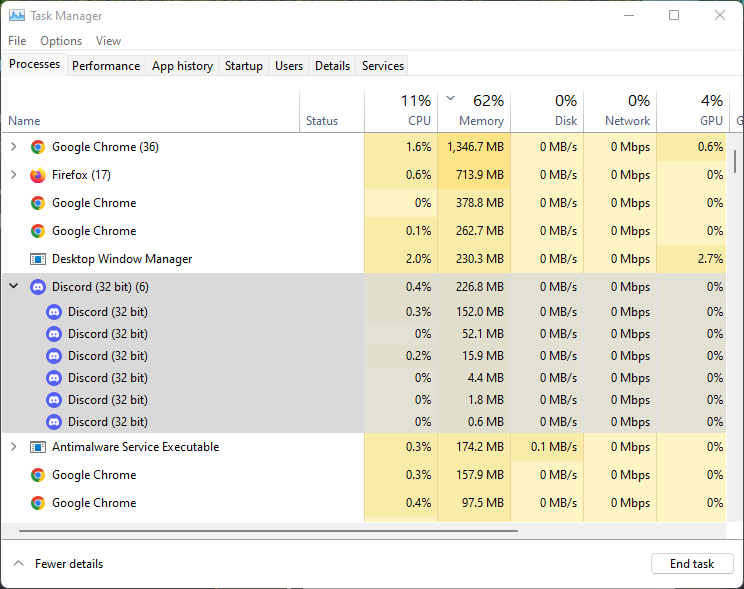Image resolution: width=744 pixels, height=589 pixels.
Task: Click the 1,346.7 MB memory value
Action: click(x=475, y=147)
